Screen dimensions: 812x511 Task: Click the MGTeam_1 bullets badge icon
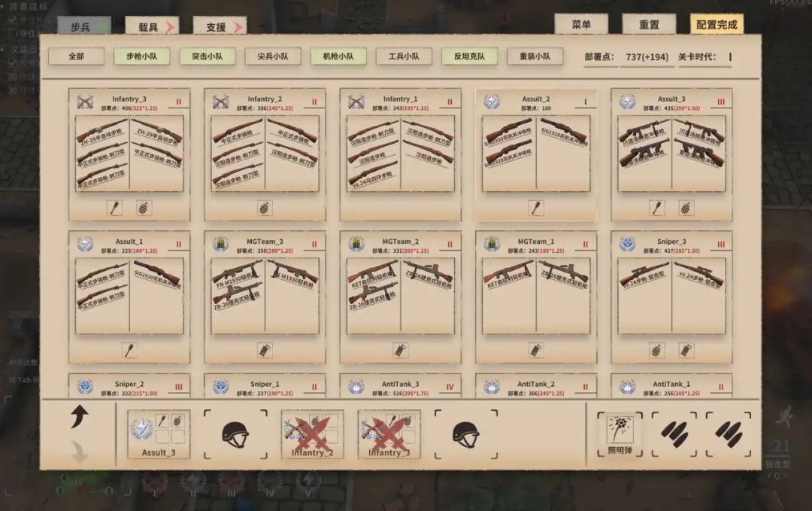[x=492, y=244]
